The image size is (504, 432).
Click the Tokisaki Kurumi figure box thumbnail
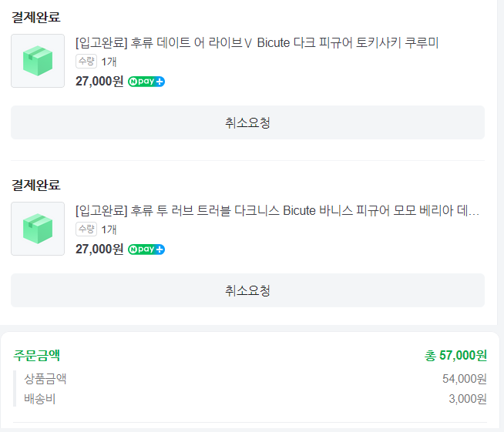pyautogui.click(x=38, y=61)
